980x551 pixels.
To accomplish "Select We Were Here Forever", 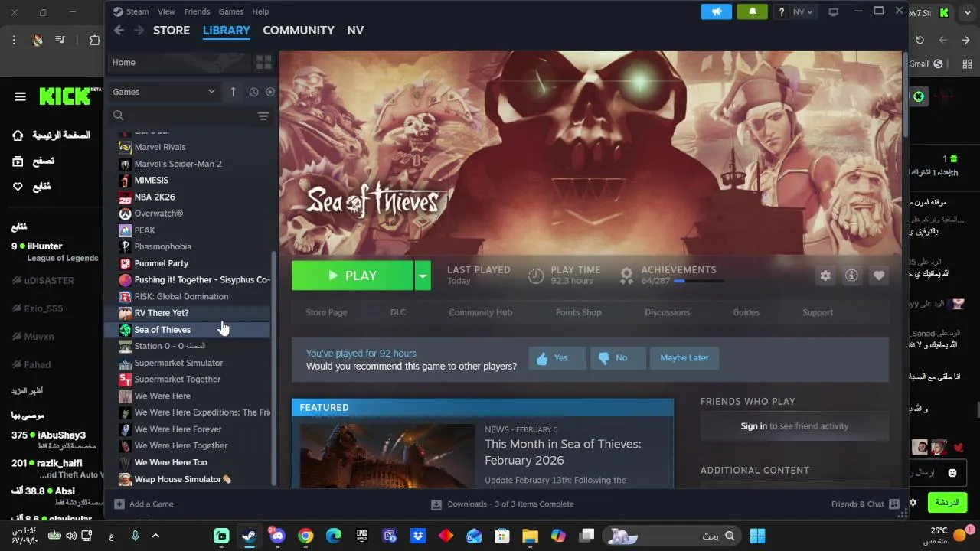I will click(x=178, y=429).
